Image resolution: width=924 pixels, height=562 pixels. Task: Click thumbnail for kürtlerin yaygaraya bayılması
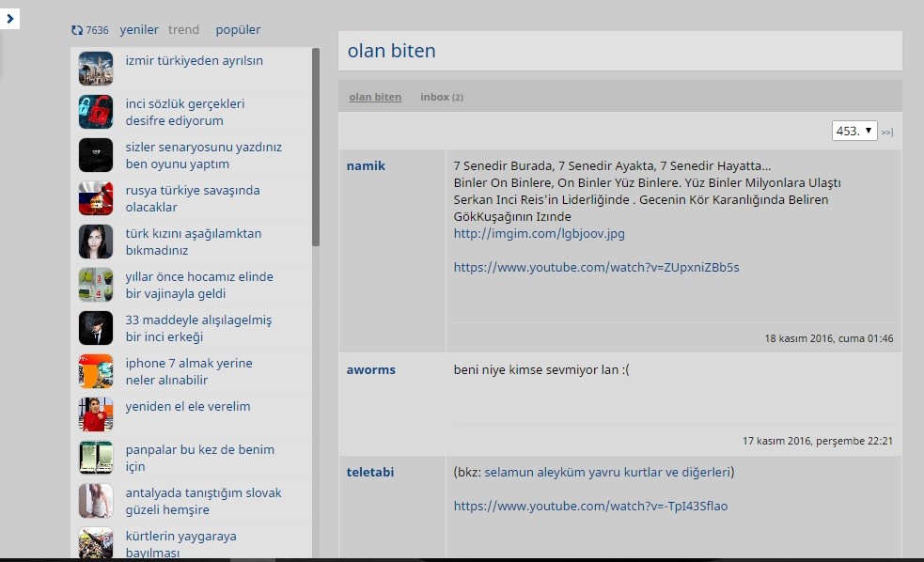pyautogui.click(x=96, y=542)
